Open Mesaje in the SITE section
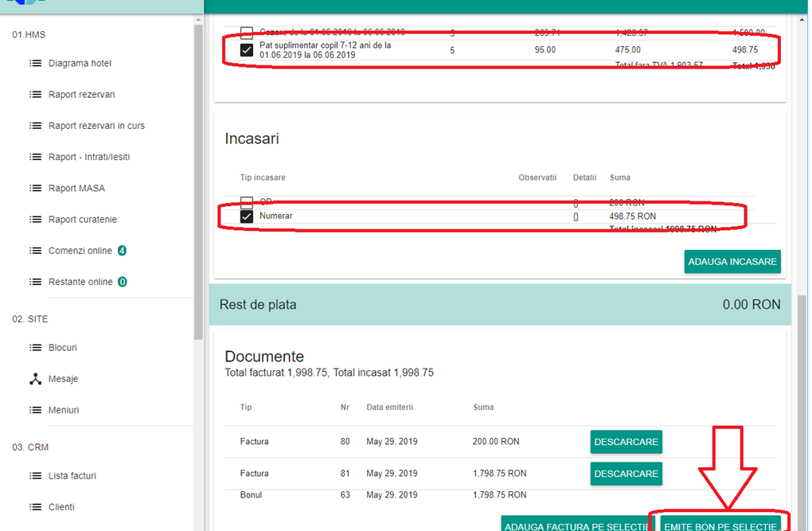812x531 pixels. coord(63,379)
